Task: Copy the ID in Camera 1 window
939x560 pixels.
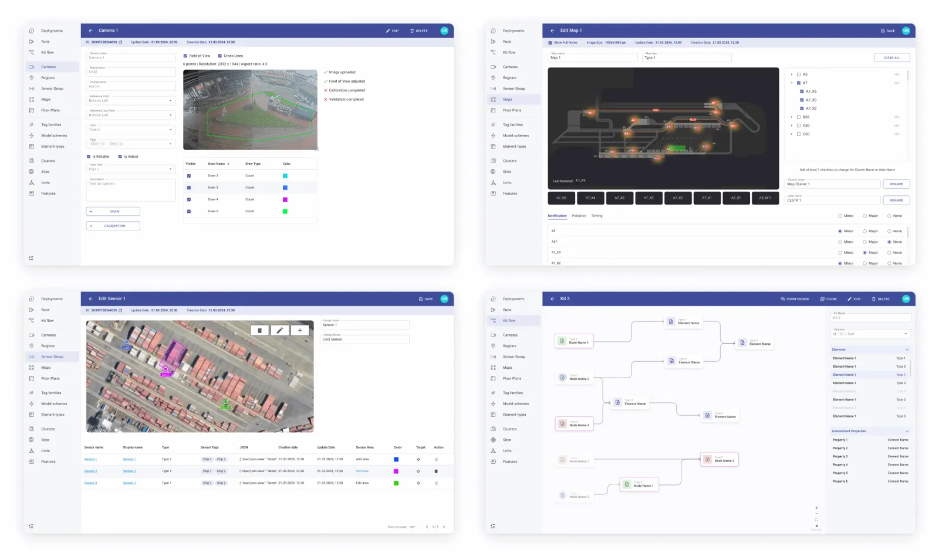Action: (x=121, y=42)
